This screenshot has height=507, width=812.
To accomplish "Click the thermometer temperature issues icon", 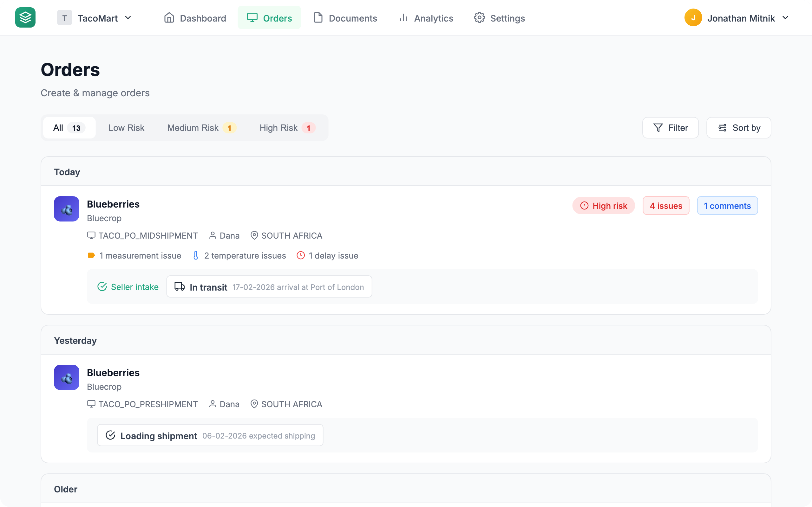I will tap(196, 255).
